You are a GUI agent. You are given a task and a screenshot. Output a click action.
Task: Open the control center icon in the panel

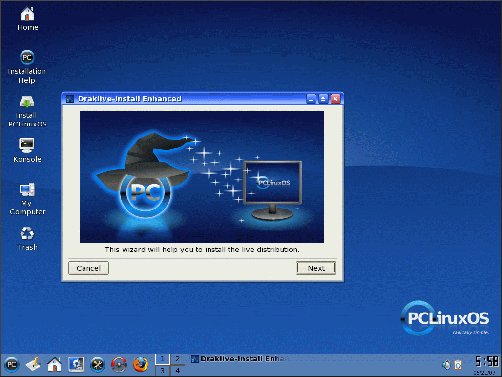tap(76, 364)
